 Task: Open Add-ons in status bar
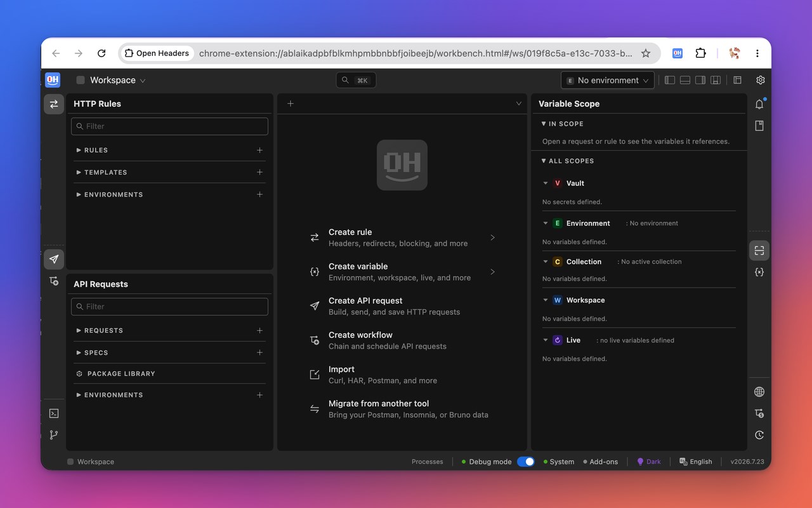tap(600, 462)
